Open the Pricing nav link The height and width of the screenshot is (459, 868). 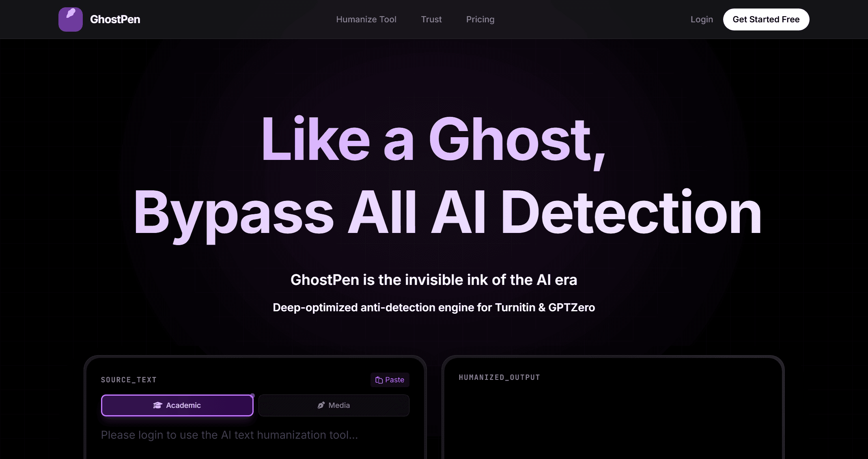coord(480,19)
